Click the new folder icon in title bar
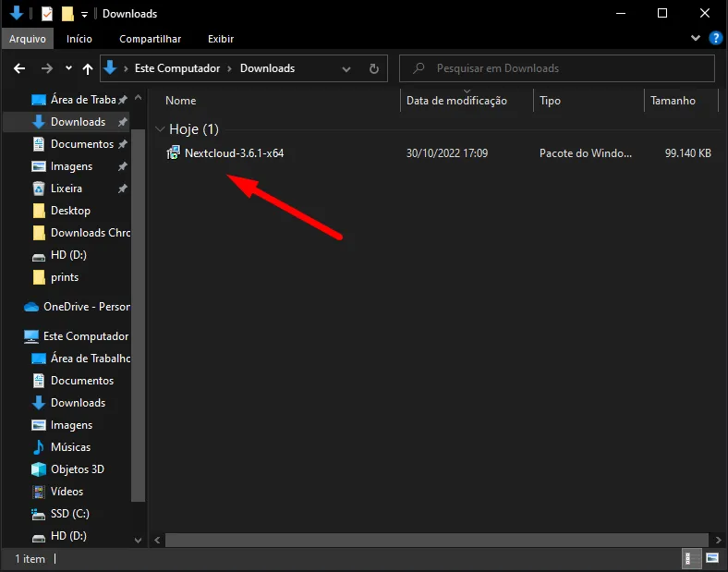This screenshot has width=728, height=572. [x=67, y=14]
